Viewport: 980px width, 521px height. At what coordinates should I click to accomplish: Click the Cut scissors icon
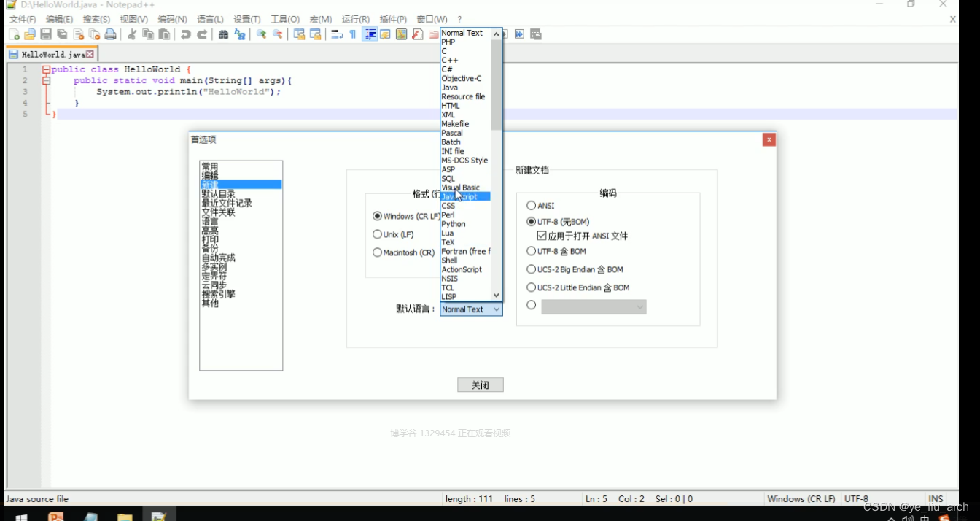pos(132,34)
